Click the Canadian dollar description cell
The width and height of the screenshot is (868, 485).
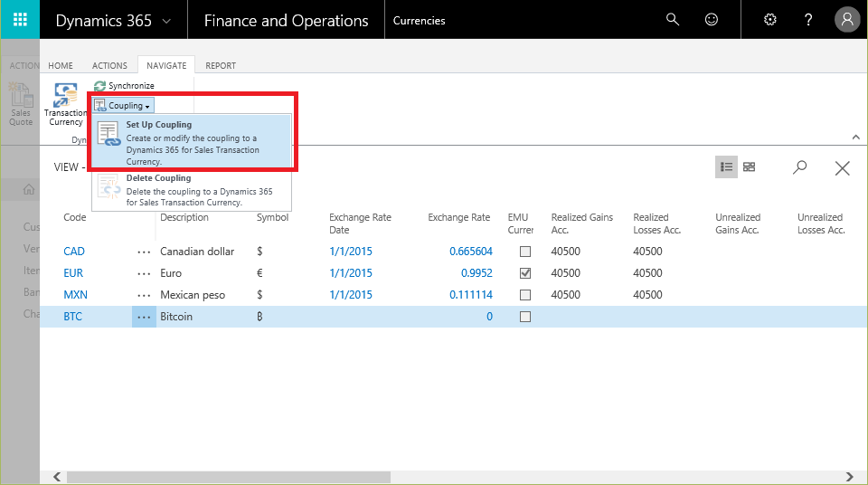(197, 252)
